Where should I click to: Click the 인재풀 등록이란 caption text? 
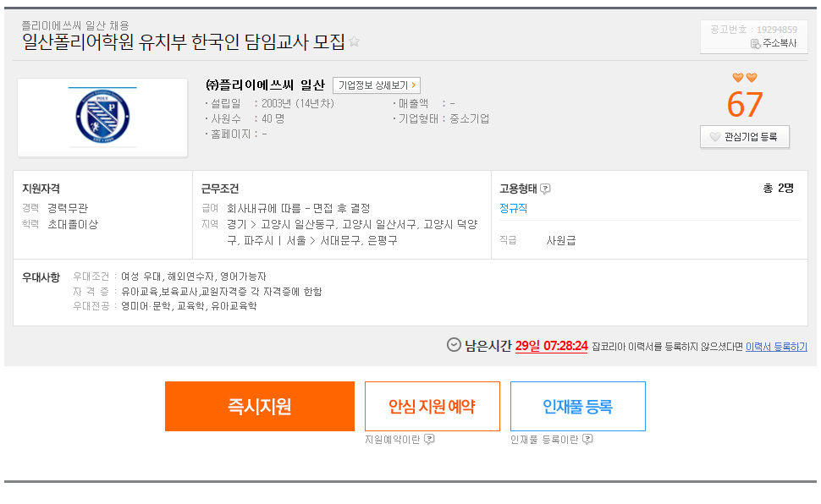(544, 440)
